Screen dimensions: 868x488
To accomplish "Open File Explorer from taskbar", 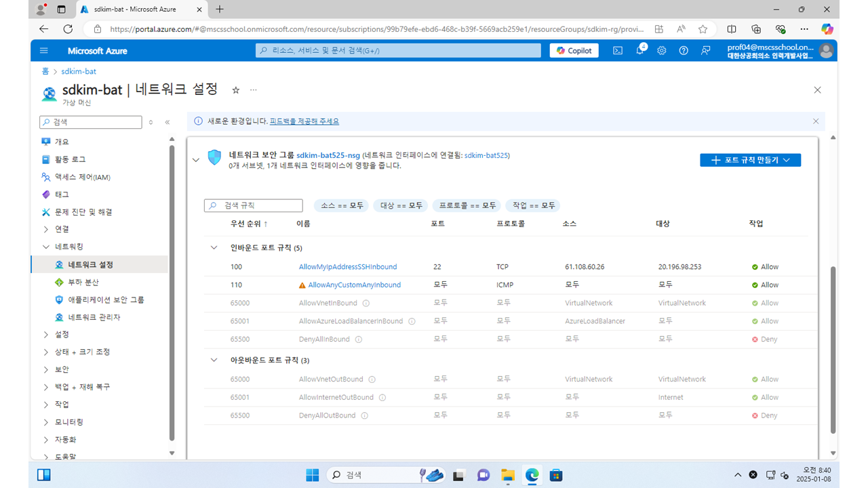I will (508, 474).
